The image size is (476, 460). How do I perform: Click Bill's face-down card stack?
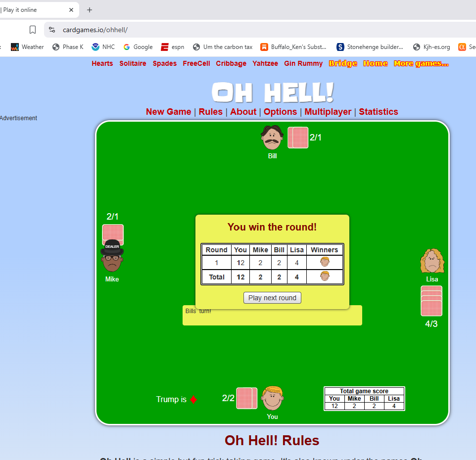coord(298,138)
